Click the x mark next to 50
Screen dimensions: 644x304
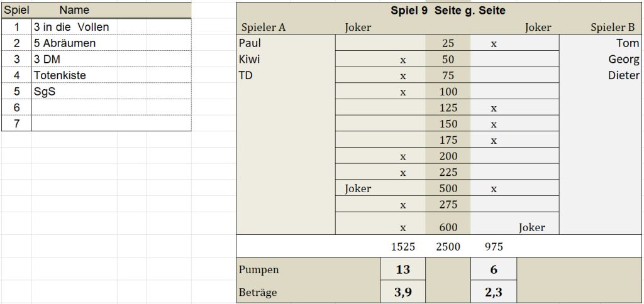pos(403,60)
